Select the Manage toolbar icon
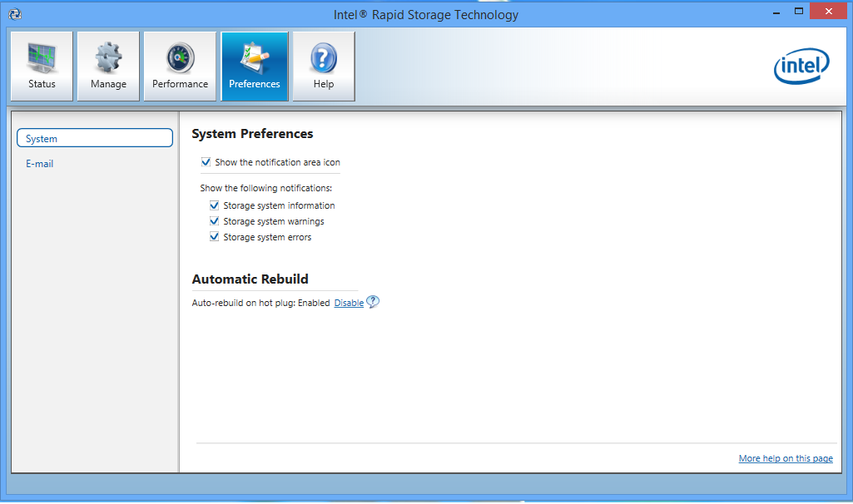853x504 pixels. click(107, 66)
